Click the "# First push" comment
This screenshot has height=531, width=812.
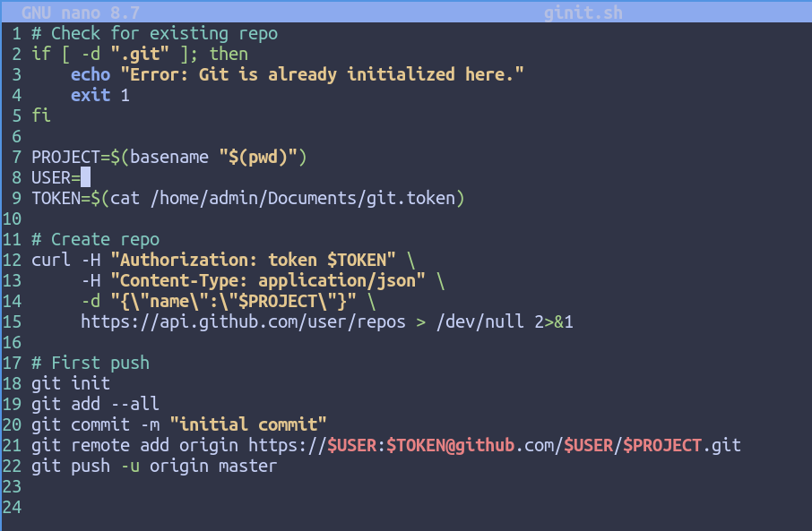point(91,364)
